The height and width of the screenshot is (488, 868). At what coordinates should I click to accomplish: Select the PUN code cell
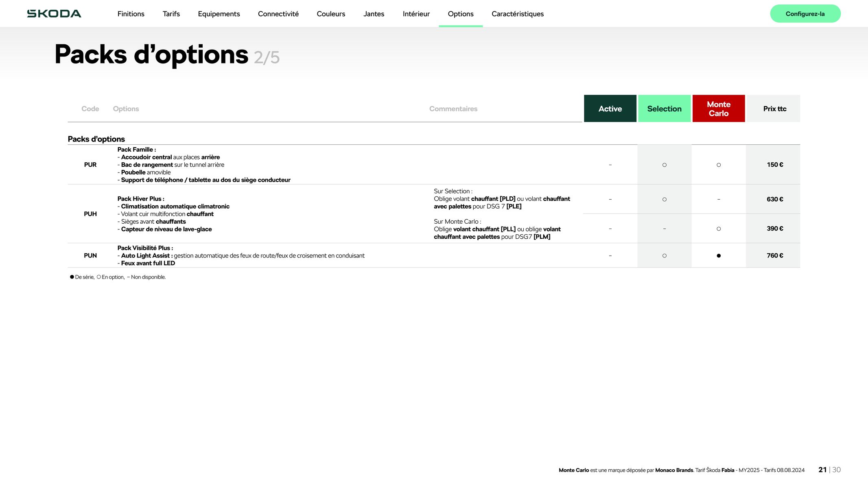(90, 255)
